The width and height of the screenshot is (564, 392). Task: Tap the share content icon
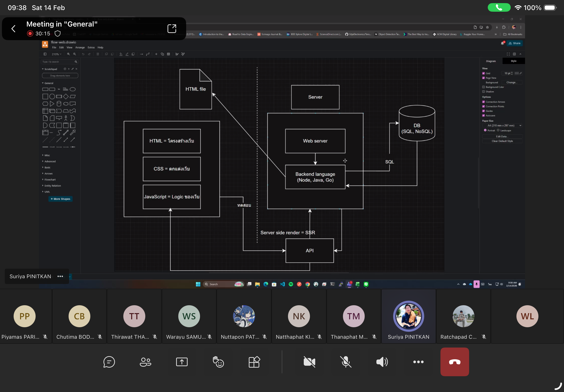coord(182,362)
